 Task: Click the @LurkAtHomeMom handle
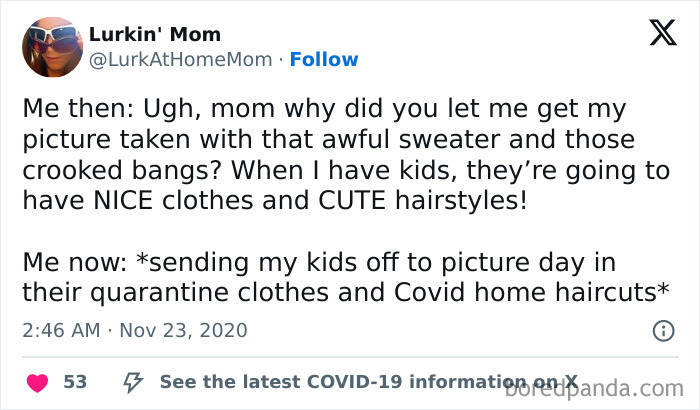pos(180,59)
